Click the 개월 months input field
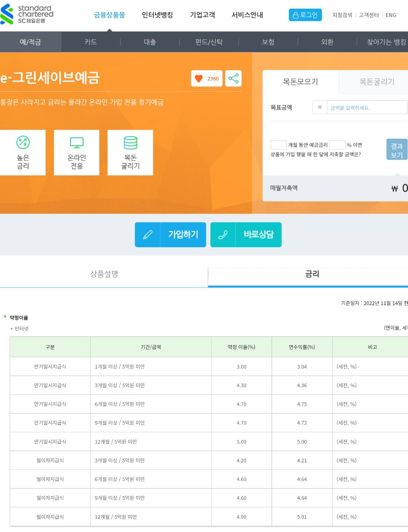Viewport: 408px width, 532px height. pyautogui.click(x=278, y=145)
